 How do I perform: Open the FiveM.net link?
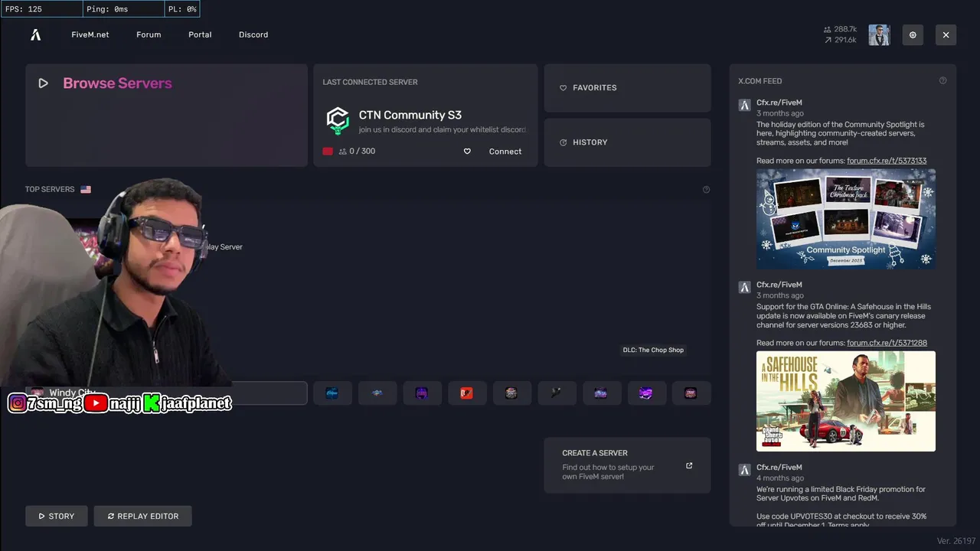(x=90, y=34)
